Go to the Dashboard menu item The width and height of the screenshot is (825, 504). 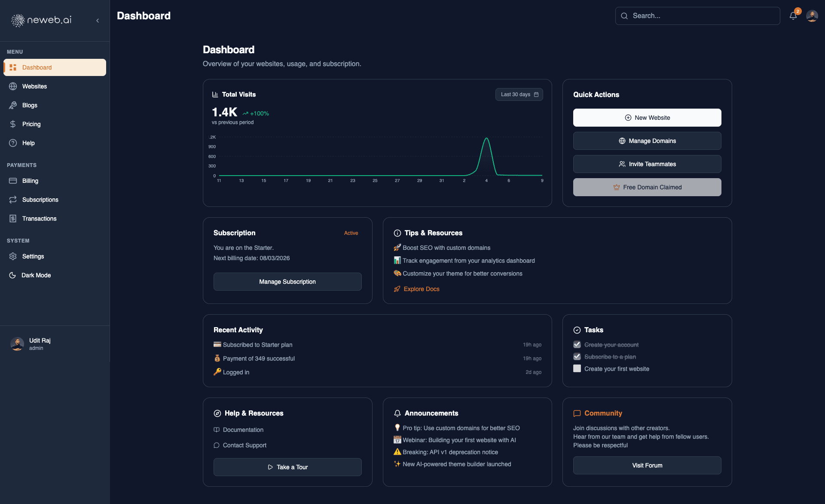tap(37, 67)
